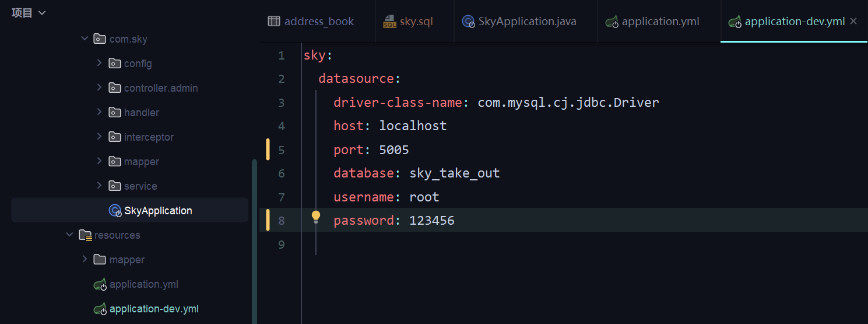Click the SkyApplication class icon in project tree

point(115,211)
